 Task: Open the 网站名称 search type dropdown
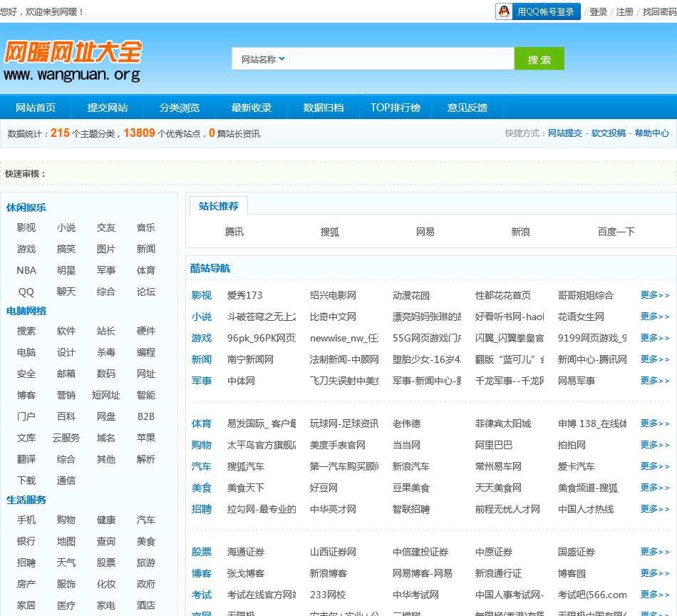(263, 59)
